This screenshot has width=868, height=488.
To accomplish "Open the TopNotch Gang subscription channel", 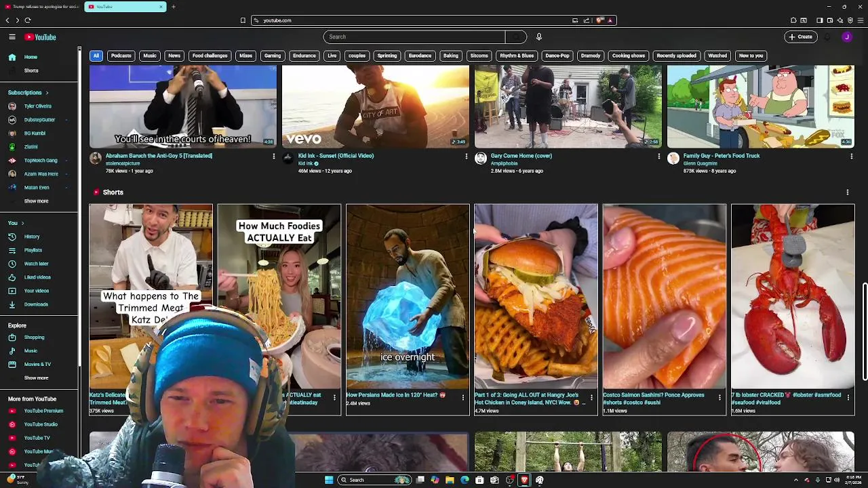I will point(39,160).
